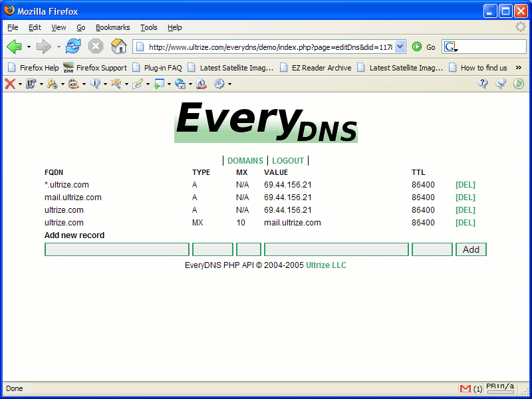Open the Firefox Help bookmark
This screenshot has width=532, height=399.
33,68
